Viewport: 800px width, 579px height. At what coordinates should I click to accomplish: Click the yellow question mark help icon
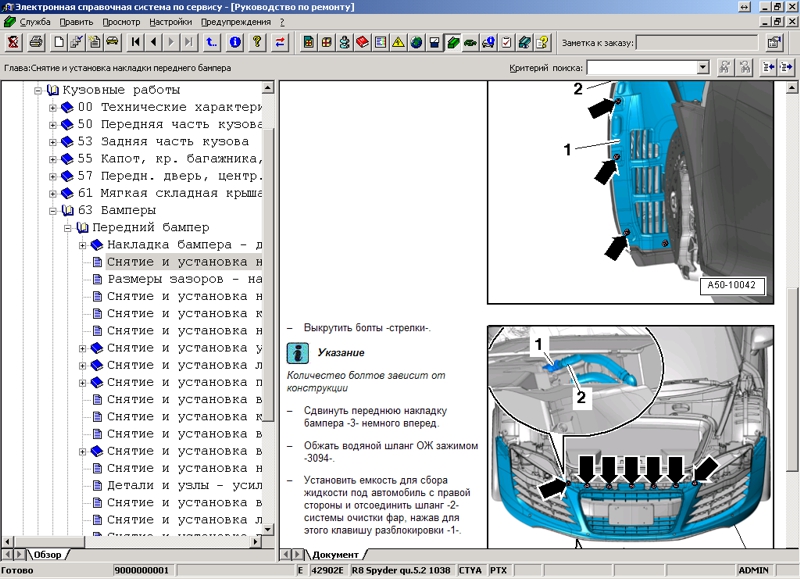pyautogui.click(x=257, y=42)
